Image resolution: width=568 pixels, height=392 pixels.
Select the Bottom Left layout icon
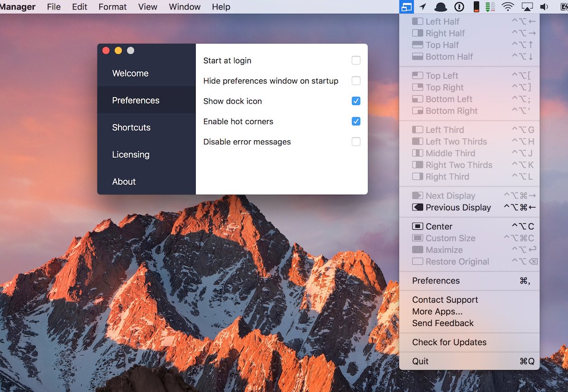pos(418,99)
